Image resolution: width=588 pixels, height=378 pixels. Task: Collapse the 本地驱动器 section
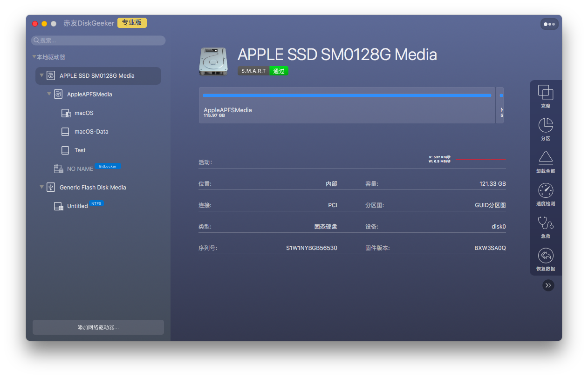pyautogui.click(x=34, y=57)
